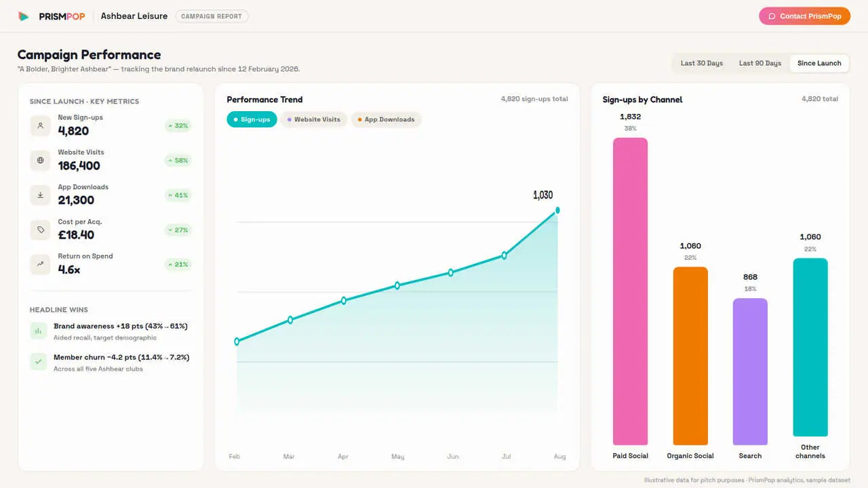Click the pink Paid Social bar
Viewport: 868px width, 488px height.
(631, 291)
